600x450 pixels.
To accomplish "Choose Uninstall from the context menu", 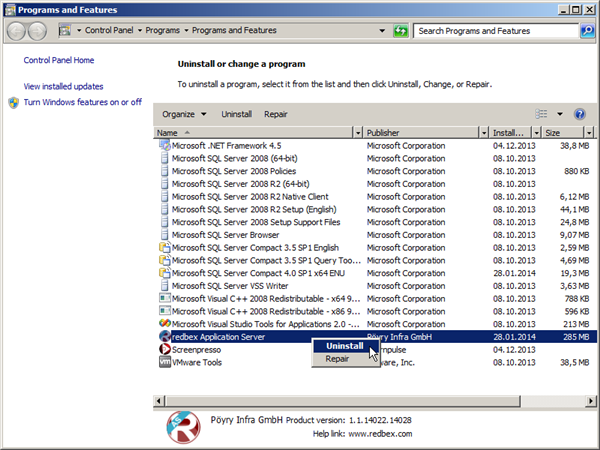I will (345, 346).
